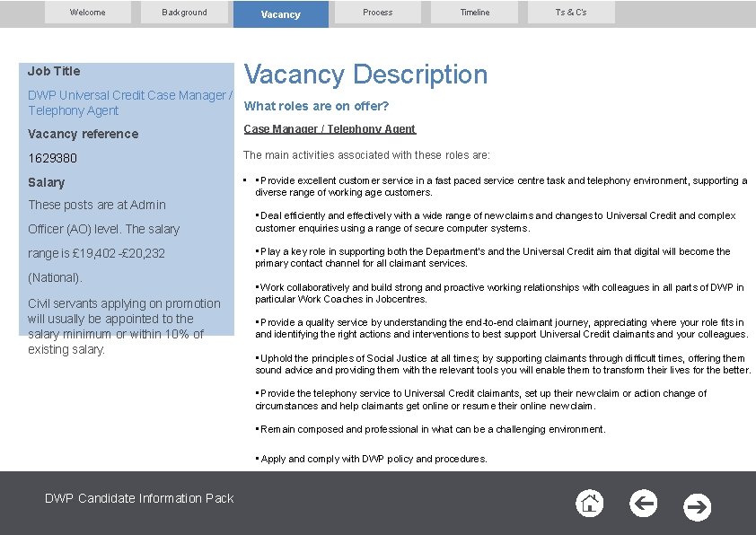The height and width of the screenshot is (535, 756).
Task: Click 'These posts are at Admin' salary line
Action: pyautogui.click(x=97, y=205)
